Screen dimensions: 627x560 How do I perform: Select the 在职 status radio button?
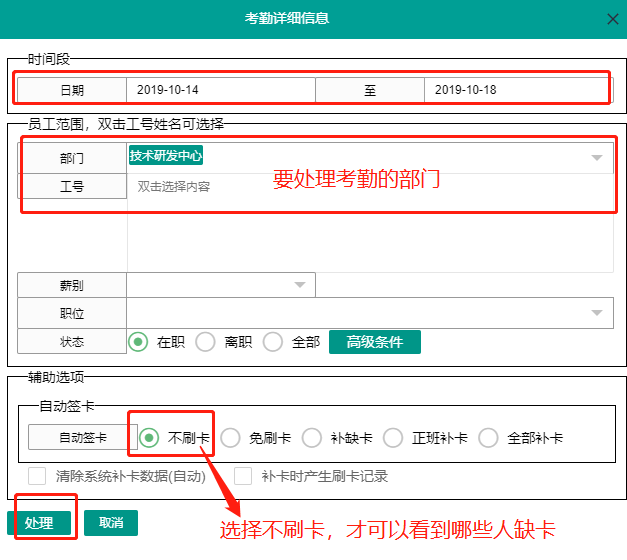[139, 342]
